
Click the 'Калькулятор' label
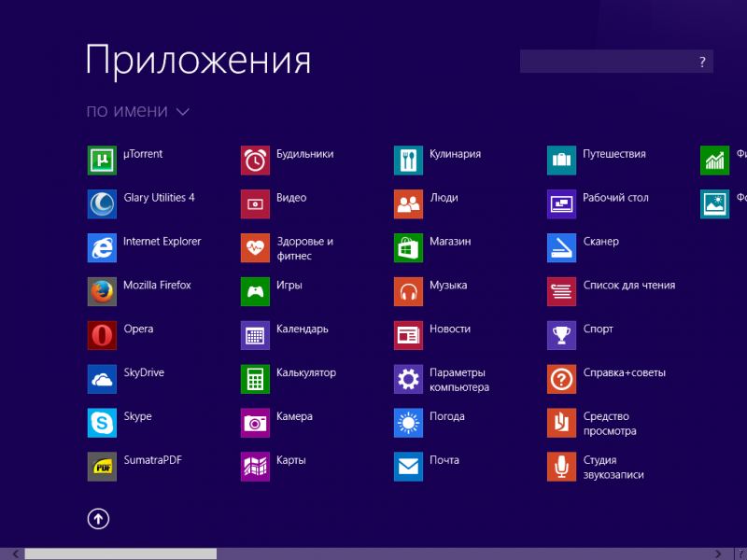(306, 372)
